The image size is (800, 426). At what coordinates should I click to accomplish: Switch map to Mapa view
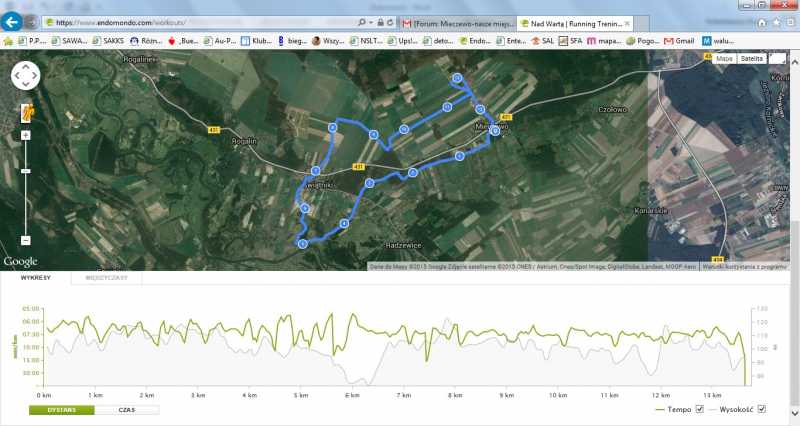724,59
